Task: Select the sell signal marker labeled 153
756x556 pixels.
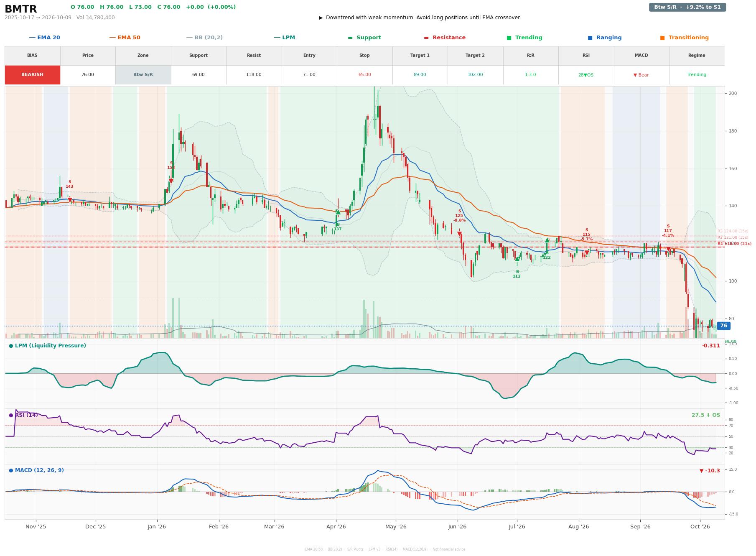Action: tap(171, 181)
